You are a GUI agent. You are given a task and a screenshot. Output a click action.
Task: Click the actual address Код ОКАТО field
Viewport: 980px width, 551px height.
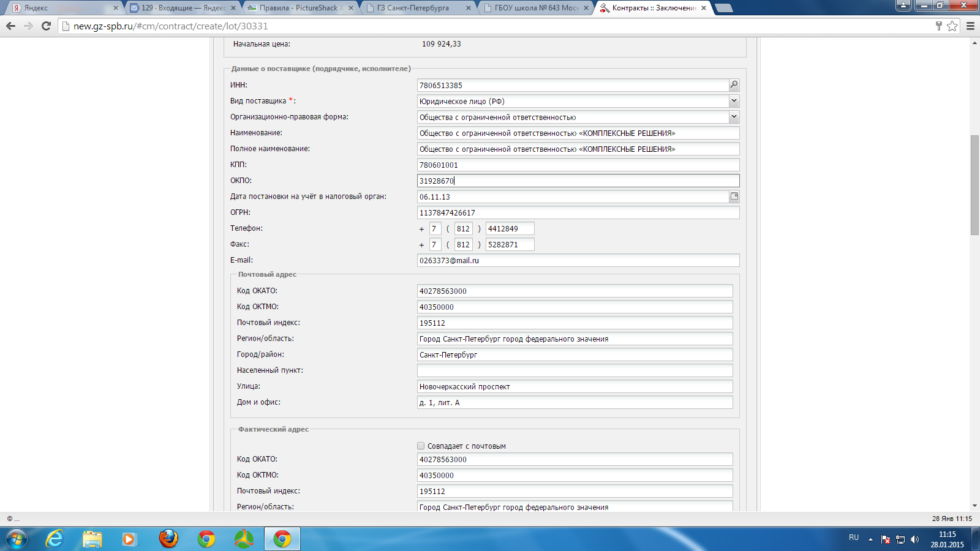point(575,459)
